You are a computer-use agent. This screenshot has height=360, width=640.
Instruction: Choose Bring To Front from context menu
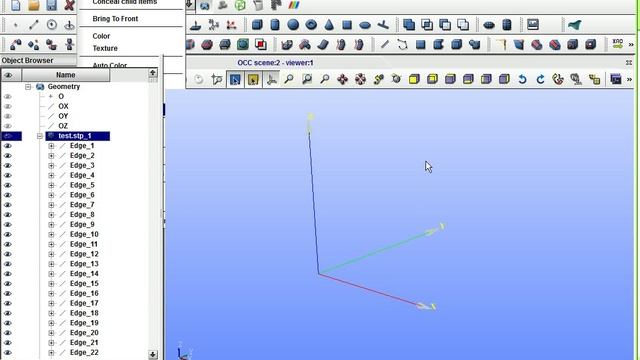115,19
